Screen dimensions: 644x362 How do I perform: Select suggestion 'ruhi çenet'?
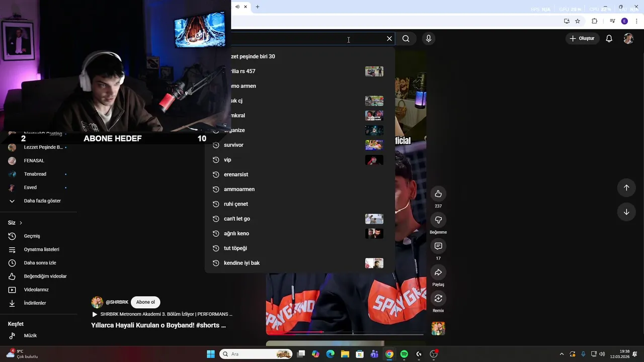coord(299,204)
